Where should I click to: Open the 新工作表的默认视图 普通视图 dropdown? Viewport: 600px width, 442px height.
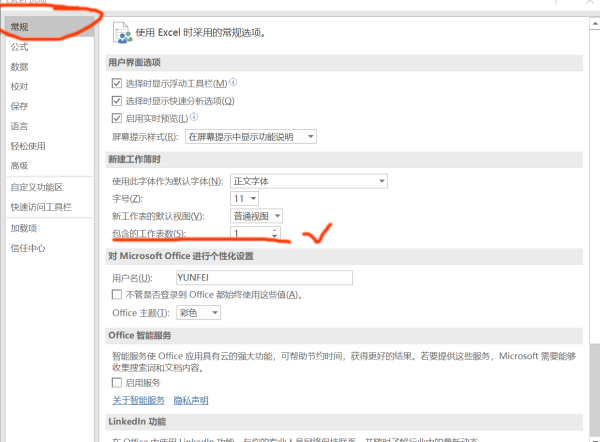click(256, 216)
